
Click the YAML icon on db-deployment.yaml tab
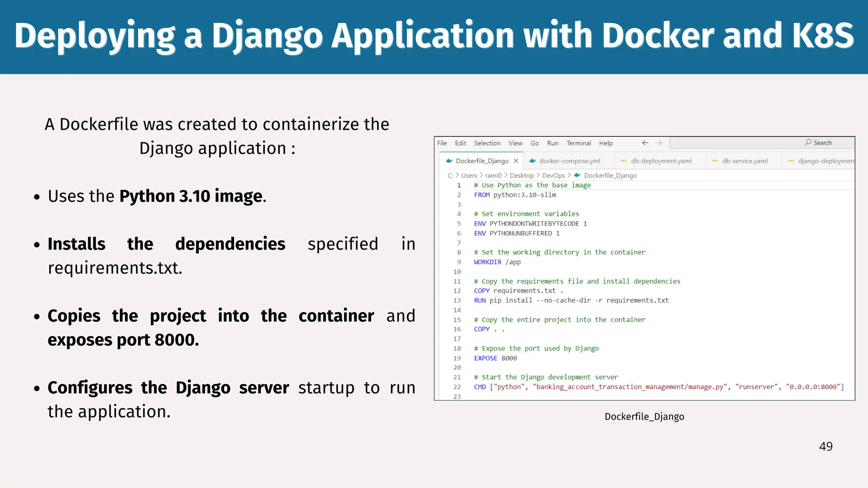[623, 161]
